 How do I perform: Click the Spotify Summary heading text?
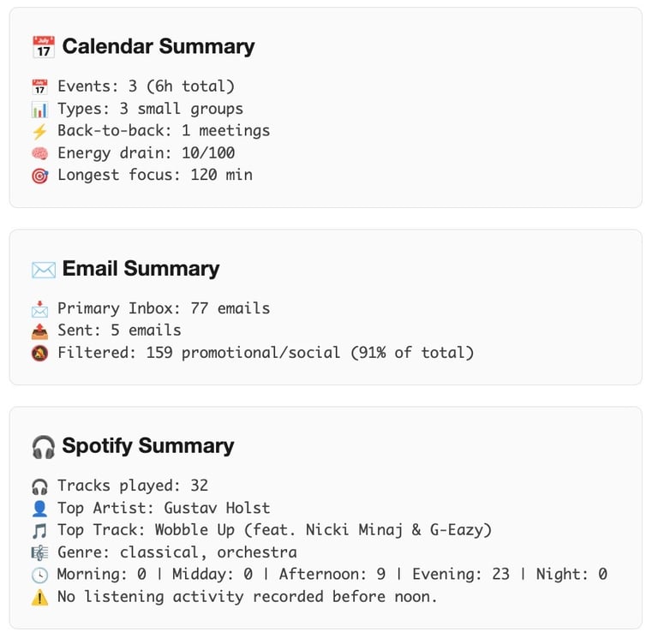148,446
